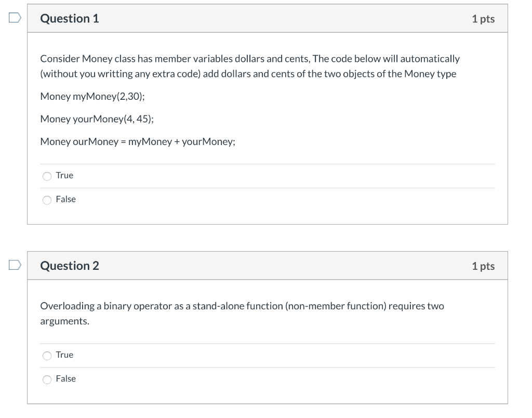The width and height of the screenshot is (532, 418).
Task: Select True radio for Question 1
Action: coord(47,176)
